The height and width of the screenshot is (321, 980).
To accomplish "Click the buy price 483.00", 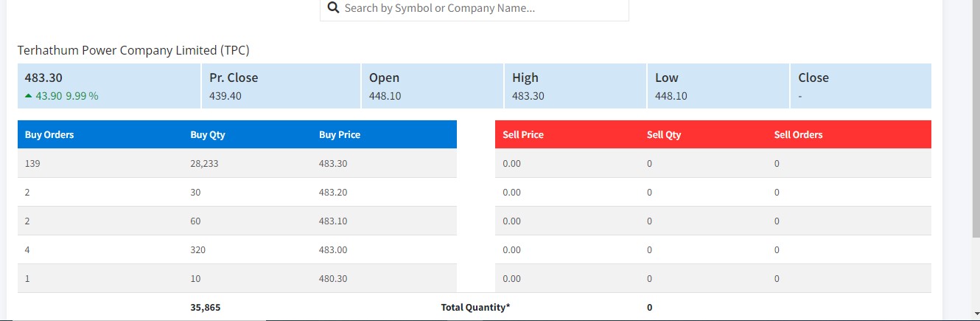I will [333, 250].
